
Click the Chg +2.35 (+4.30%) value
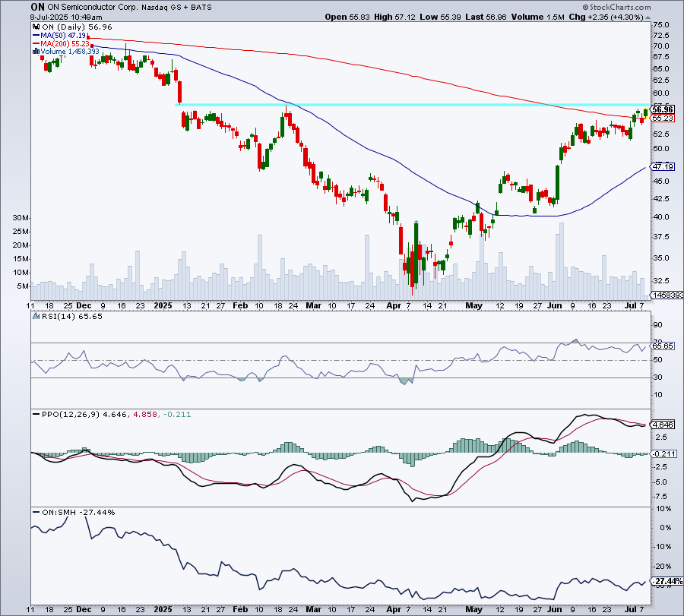[606, 17]
